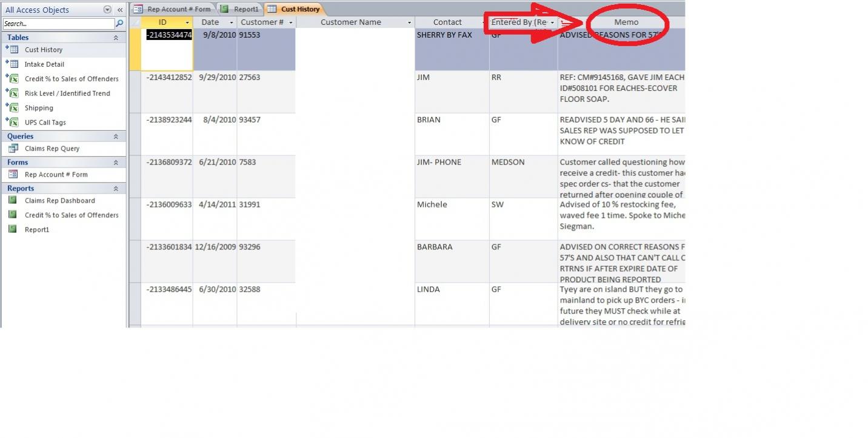Click the datasheet select-all corner box
Viewport: 868px width, 438px height.
pos(136,22)
